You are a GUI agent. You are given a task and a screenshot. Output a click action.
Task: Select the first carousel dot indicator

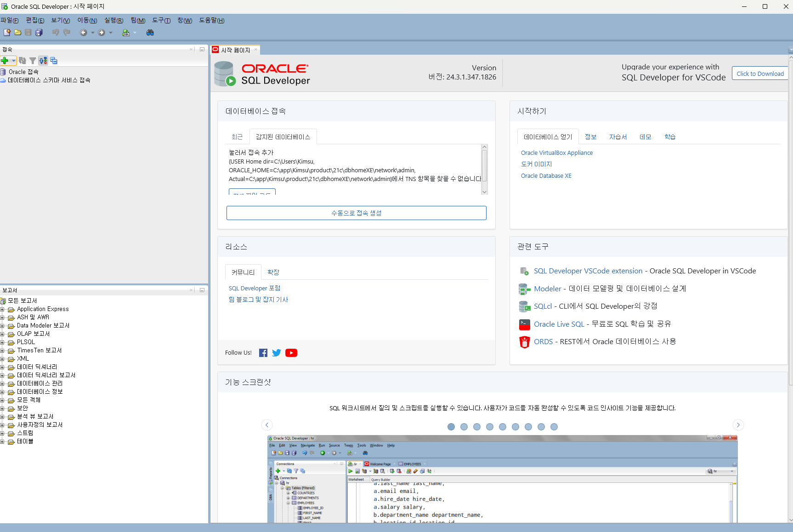pos(451,427)
